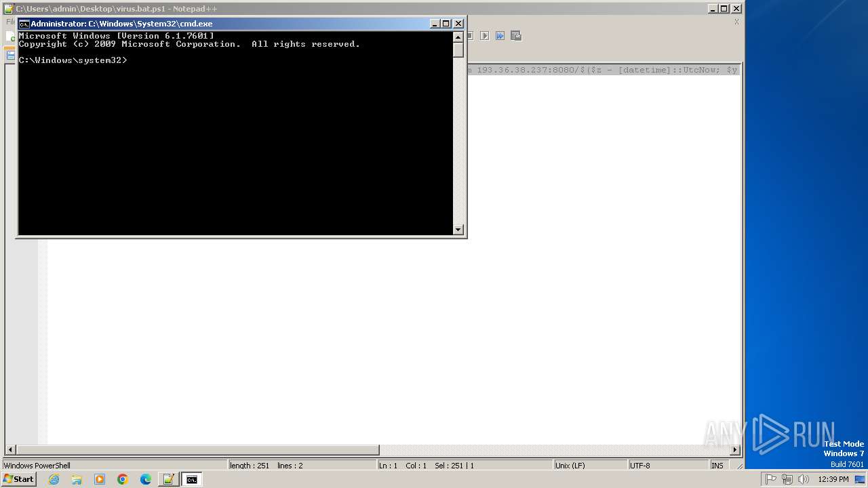The height and width of the screenshot is (488, 868).
Task: Click the horizontal scrollbar left arrow in Notepad++
Action: [x=10, y=450]
